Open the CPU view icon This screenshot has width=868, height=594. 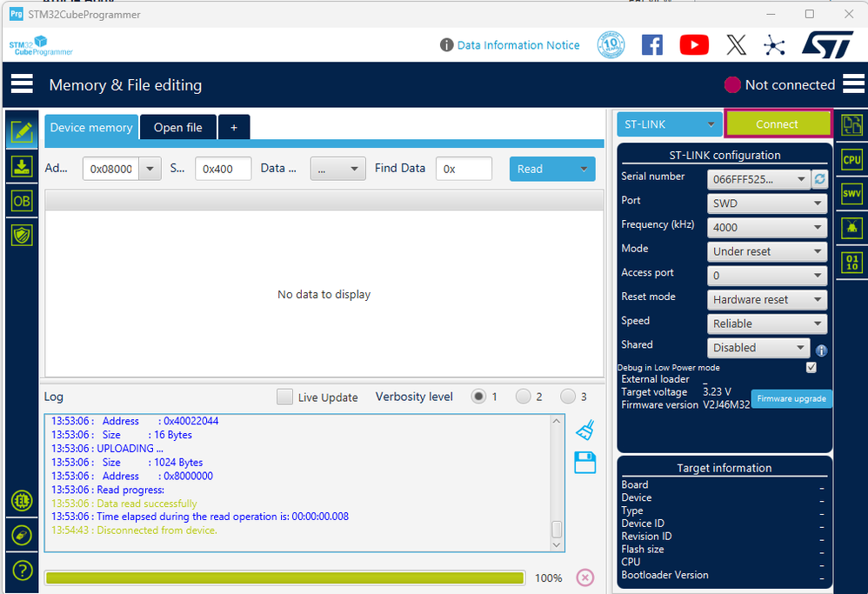852,160
